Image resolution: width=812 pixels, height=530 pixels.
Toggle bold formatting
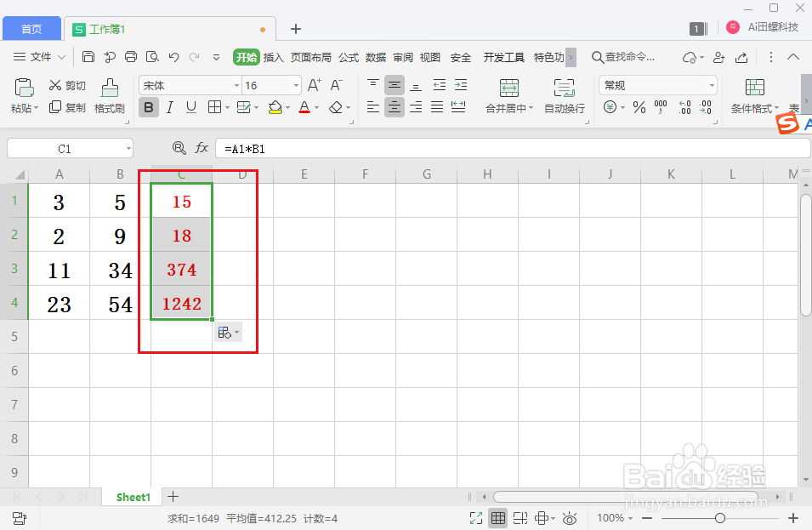pyautogui.click(x=149, y=107)
